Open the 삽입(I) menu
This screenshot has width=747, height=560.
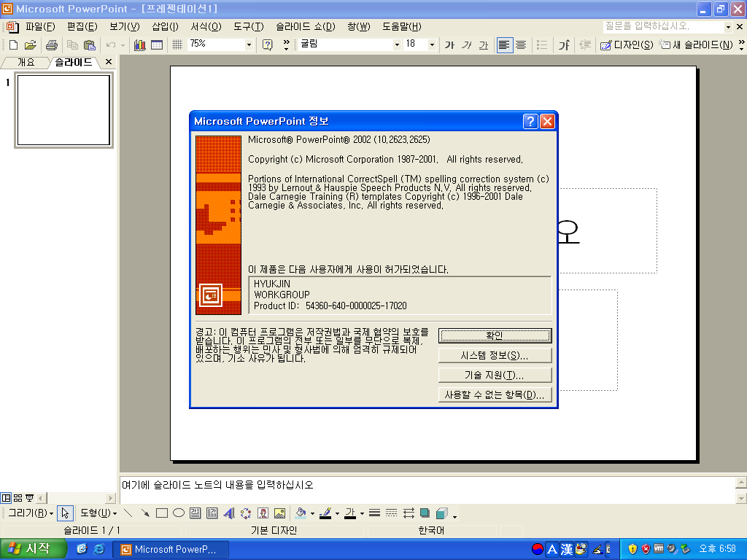point(165,27)
